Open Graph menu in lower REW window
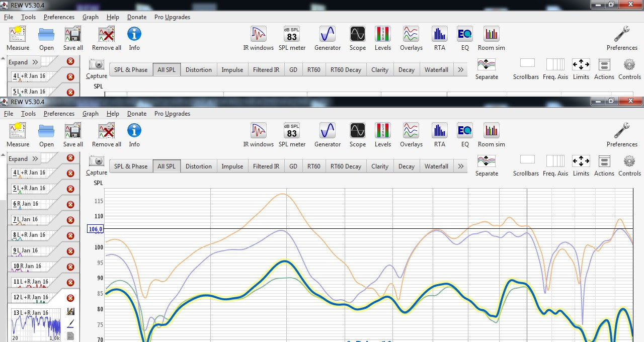This screenshot has height=342, width=644. click(x=91, y=114)
